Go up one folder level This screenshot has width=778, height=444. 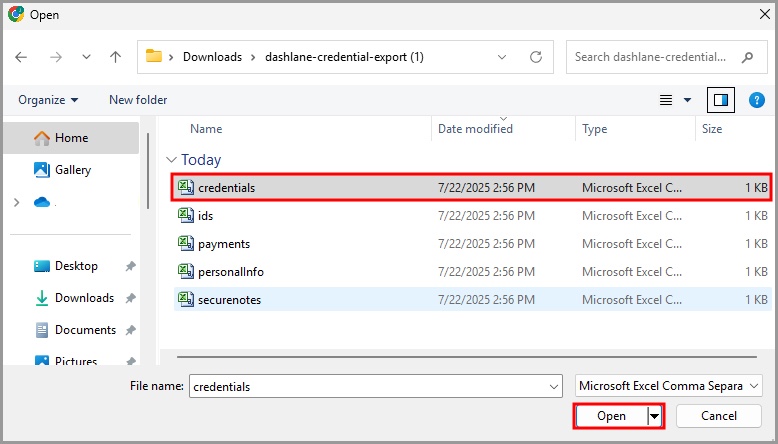click(x=116, y=57)
